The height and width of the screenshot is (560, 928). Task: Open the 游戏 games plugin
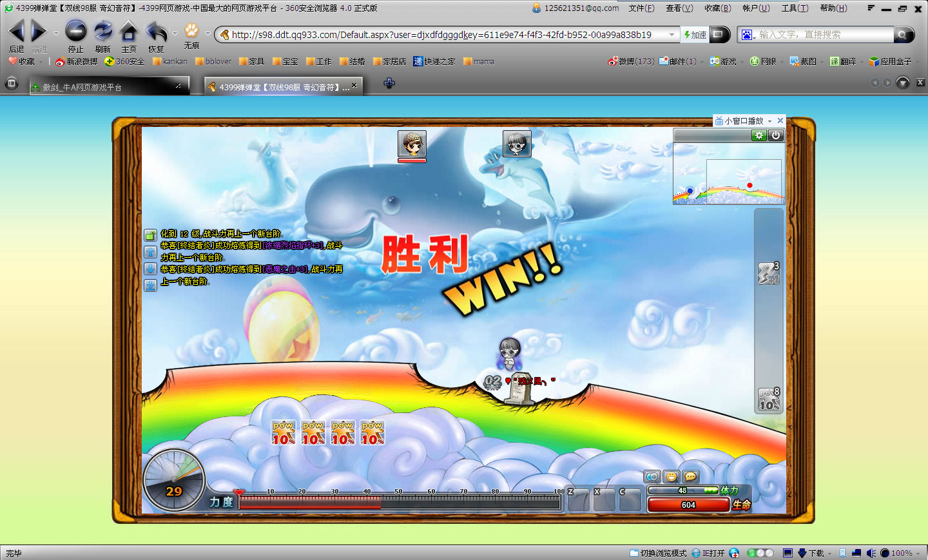(723, 62)
